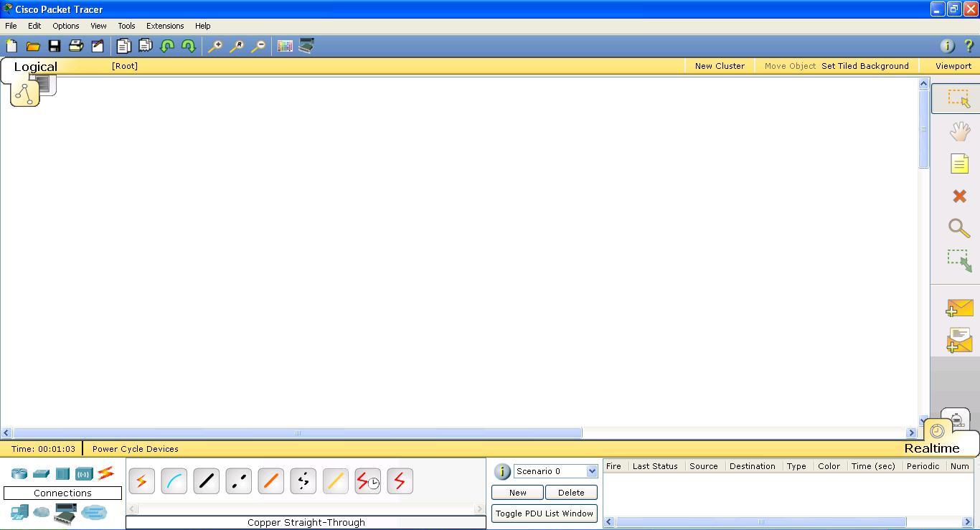This screenshot has width=980, height=530.
Task: Select the Multiuser Connection category
Action: (93, 513)
